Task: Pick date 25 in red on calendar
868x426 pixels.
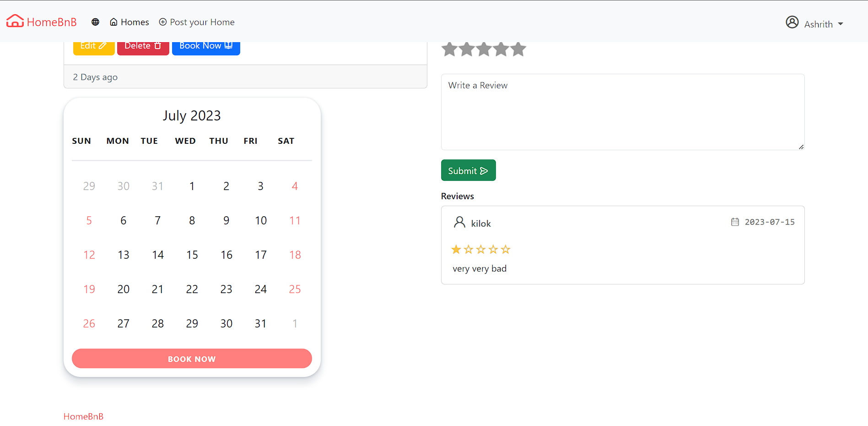Action: click(295, 289)
